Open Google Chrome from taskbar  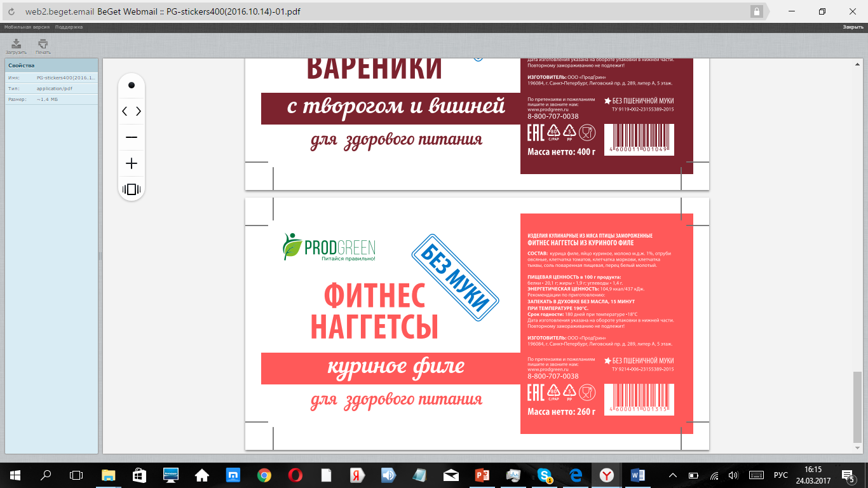click(264, 475)
